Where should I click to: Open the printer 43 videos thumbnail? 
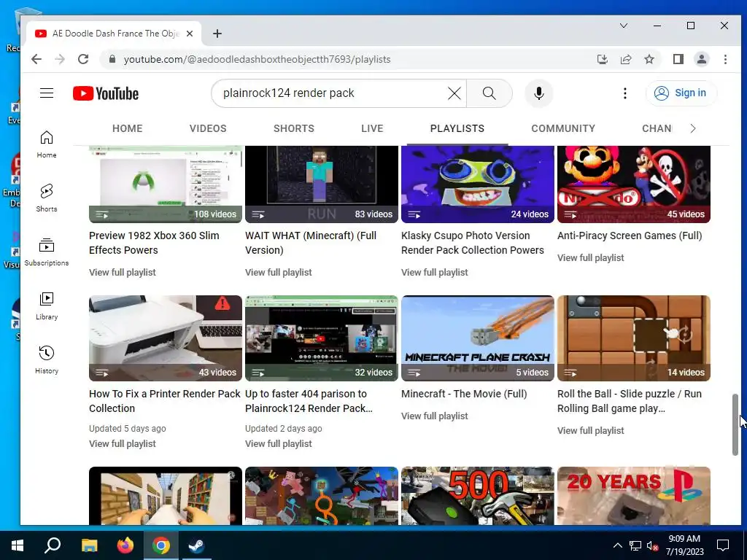point(166,338)
